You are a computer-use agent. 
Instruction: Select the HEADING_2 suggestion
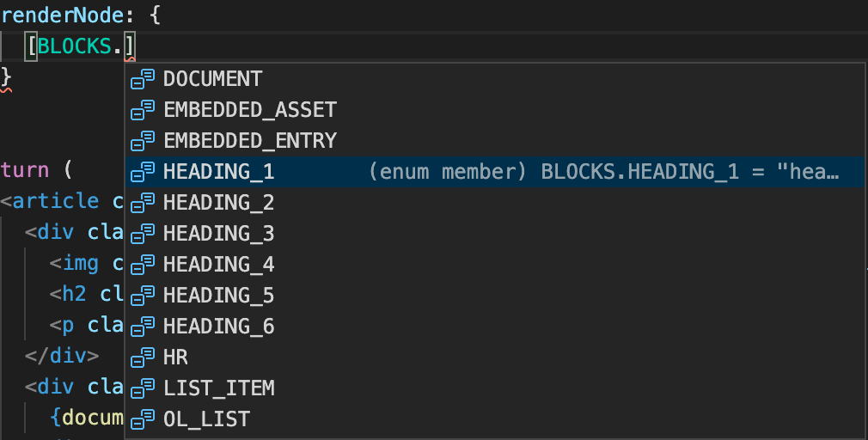494,203
